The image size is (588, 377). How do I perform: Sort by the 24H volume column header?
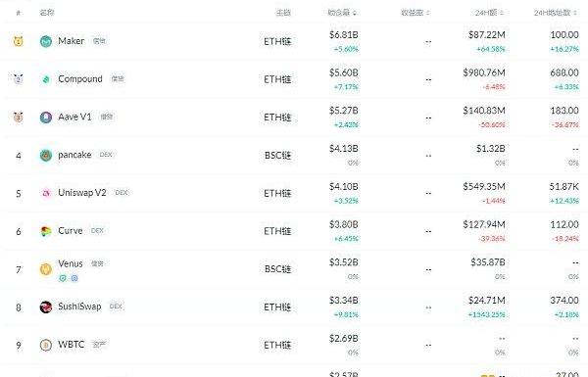pyautogui.click(x=489, y=13)
